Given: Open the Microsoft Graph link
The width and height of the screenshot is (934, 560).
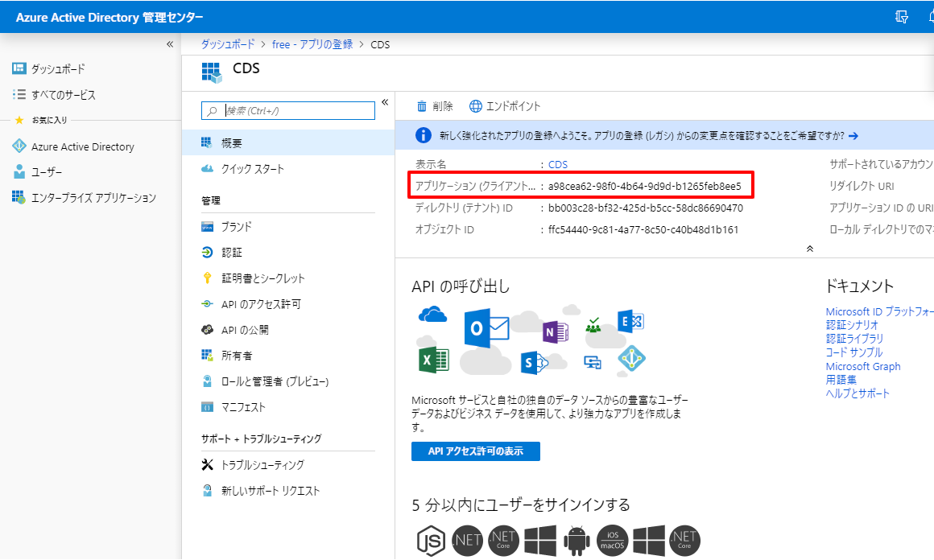Looking at the screenshot, I should point(863,366).
